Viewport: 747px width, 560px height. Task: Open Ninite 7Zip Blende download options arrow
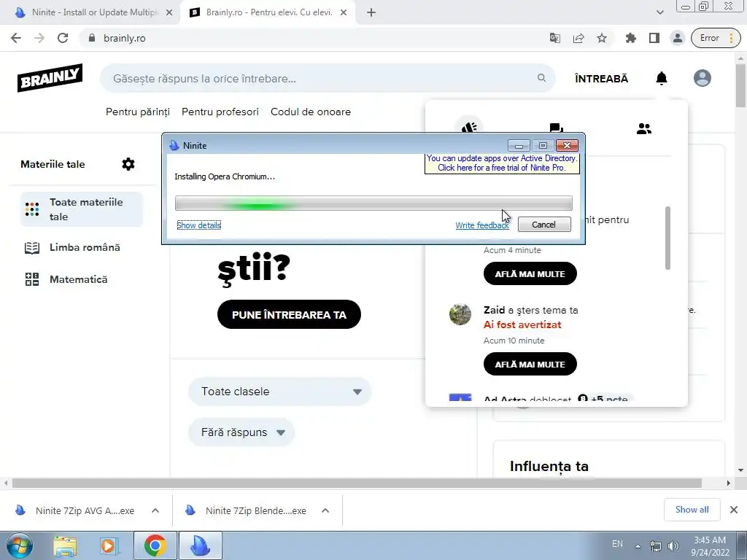[x=325, y=510]
